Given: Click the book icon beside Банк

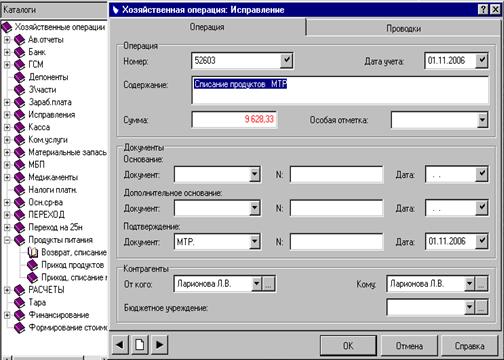Looking at the screenshot, I should tap(19, 52).
